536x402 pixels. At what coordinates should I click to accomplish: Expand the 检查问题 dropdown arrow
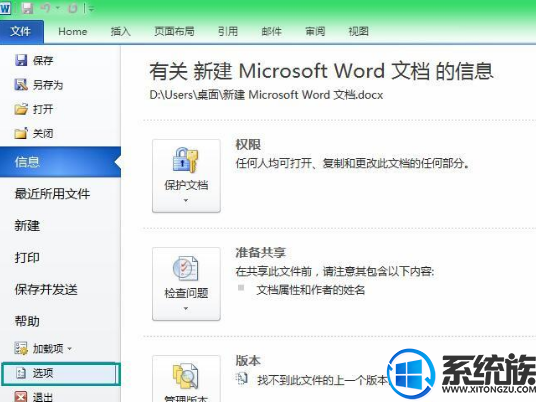point(186,309)
